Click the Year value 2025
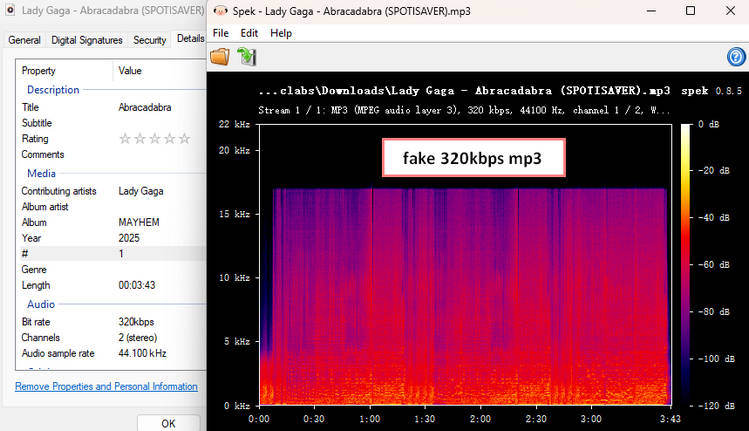 coord(129,238)
